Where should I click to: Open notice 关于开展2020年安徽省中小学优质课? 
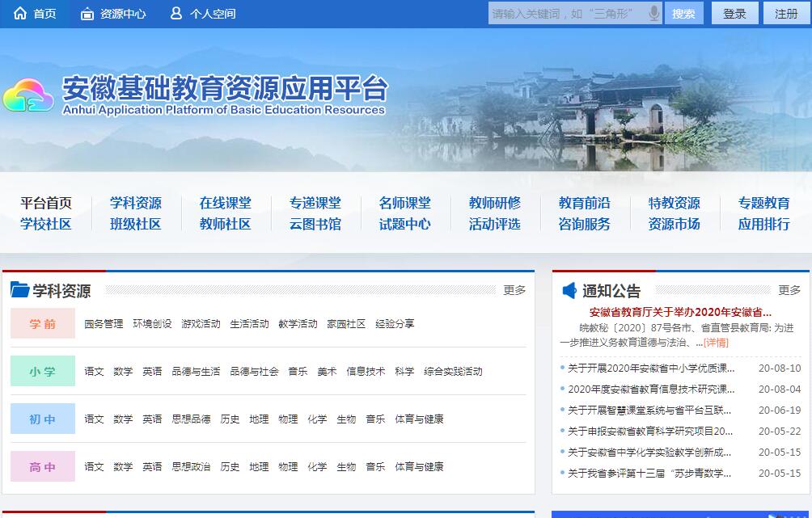point(651,368)
